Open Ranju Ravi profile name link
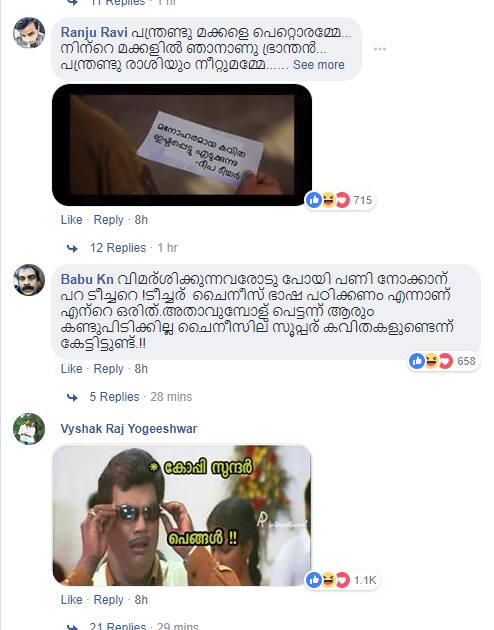 [x=94, y=32]
